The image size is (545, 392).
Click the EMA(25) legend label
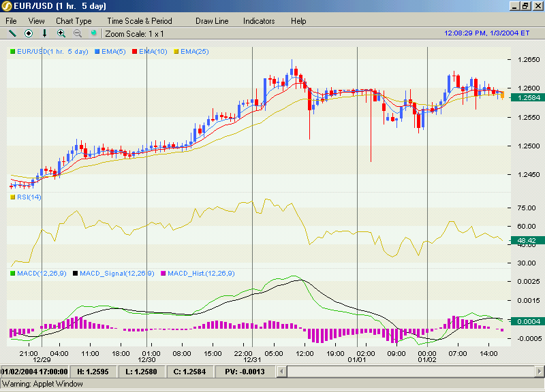[x=195, y=52]
